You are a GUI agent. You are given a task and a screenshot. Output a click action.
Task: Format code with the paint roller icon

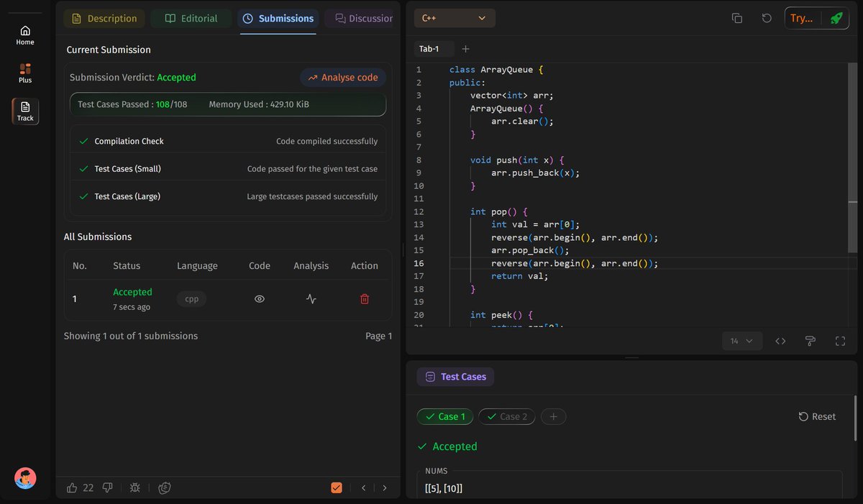point(811,341)
